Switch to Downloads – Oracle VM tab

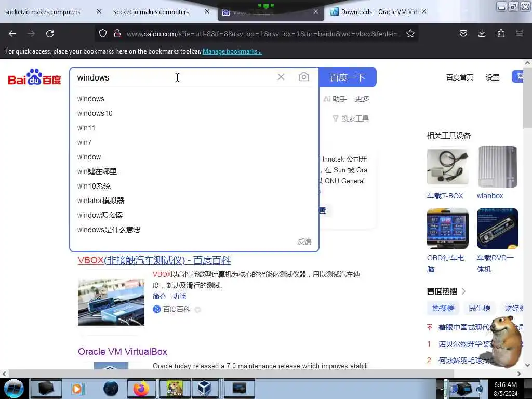[x=379, y=12]
